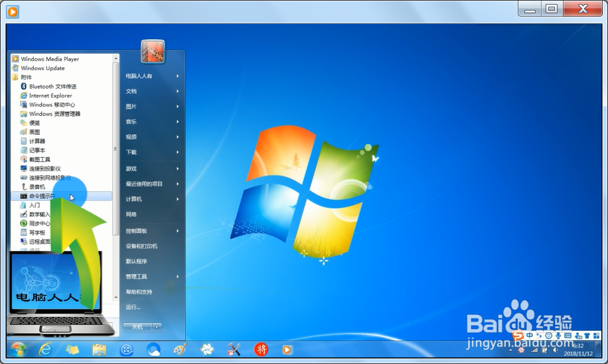Viewport: 608px width, 364px height.
Task: Open the IME emoji smiley panel
Action: 548,335
